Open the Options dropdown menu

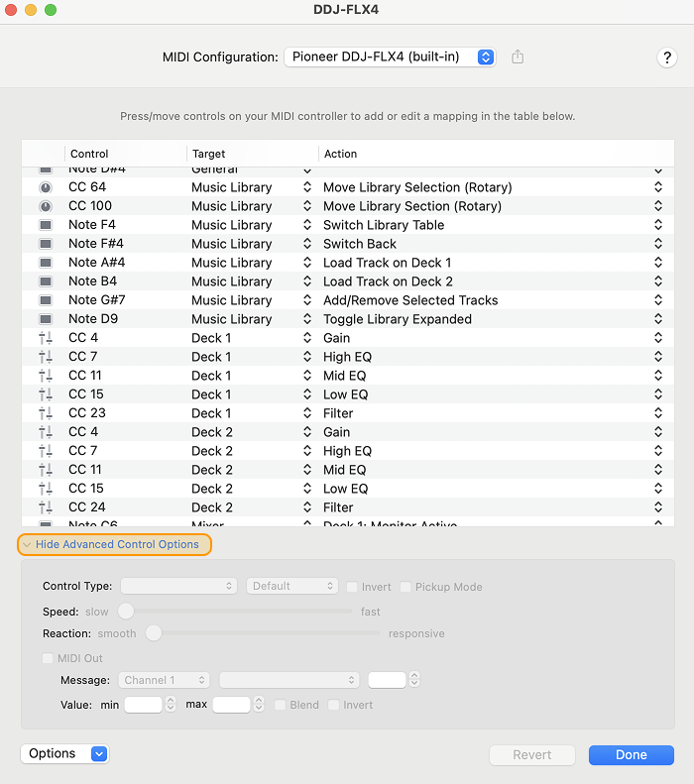click(65, 753)
